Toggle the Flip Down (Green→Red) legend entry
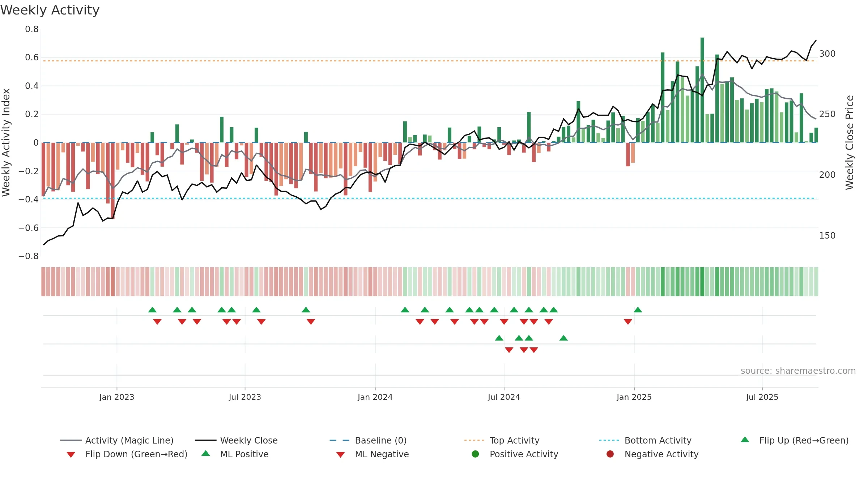Viewport: 868px width, 488px height. tap(127, 454)
